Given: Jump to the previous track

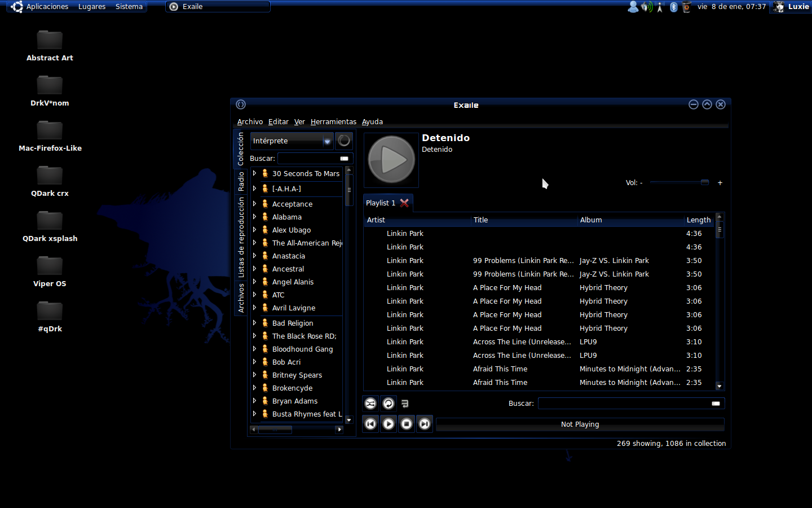Looking at the screenshot, I should point(370,424).
